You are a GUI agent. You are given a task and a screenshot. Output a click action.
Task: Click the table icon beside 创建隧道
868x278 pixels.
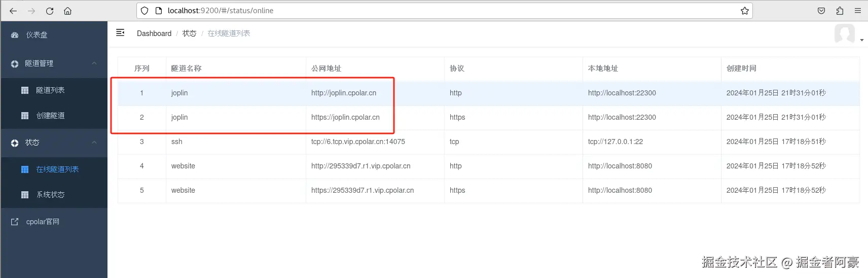tap(24, 116)
